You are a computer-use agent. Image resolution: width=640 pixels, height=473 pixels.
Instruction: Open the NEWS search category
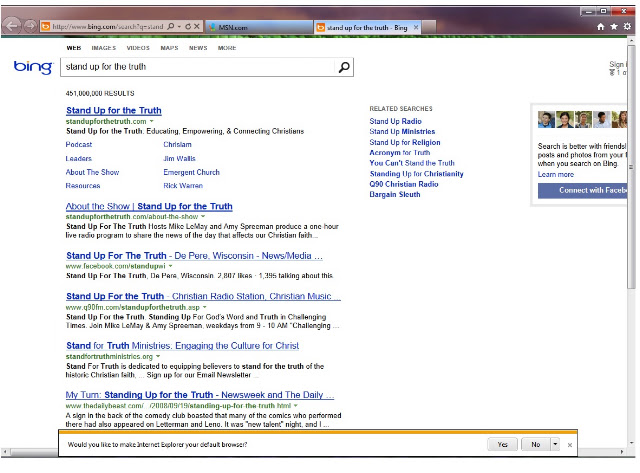click(x=198, y=48)
